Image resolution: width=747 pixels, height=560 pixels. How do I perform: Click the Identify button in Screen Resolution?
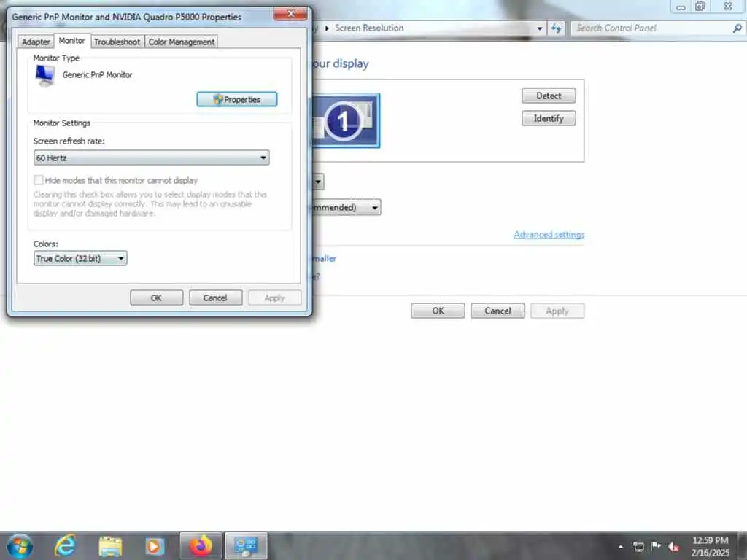tap(549, 119)
